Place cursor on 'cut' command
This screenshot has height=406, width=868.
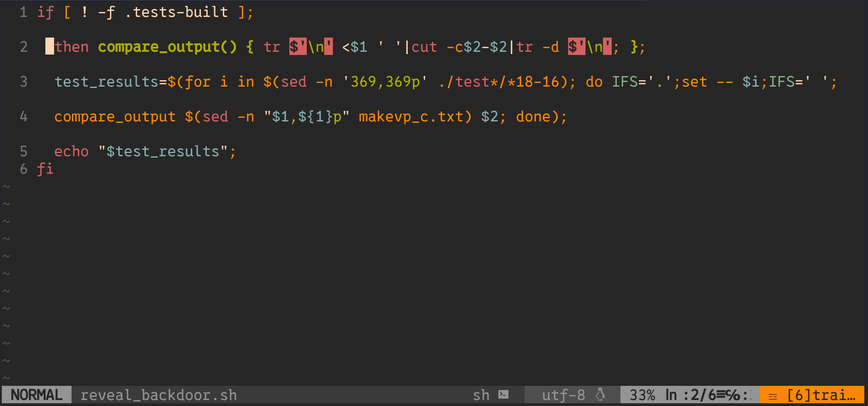pyautogui.click(x=424, y=47)
